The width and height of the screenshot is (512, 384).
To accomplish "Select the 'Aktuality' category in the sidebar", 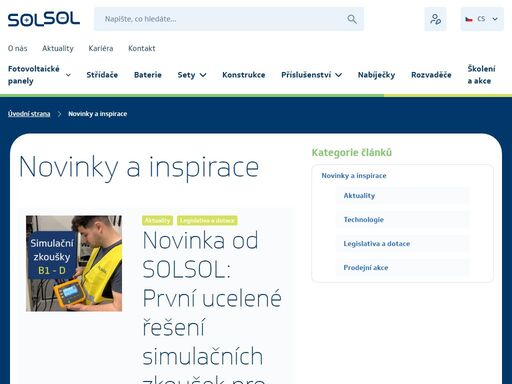I will tap(402, 196).
